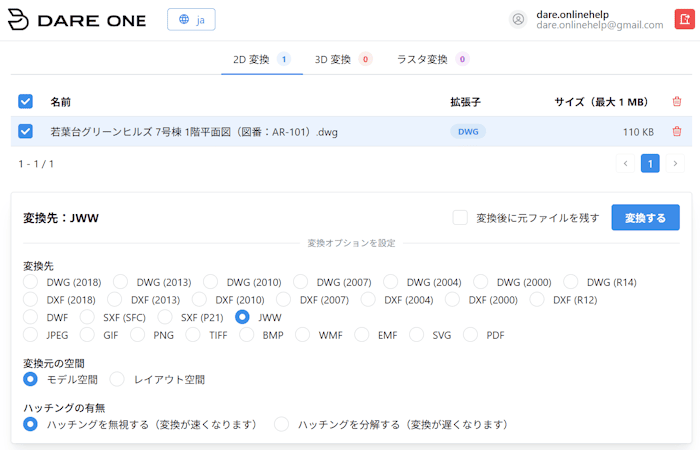Click the 変換する button
The width and height of the screenshot is (700, 450).
pos(645,218)
